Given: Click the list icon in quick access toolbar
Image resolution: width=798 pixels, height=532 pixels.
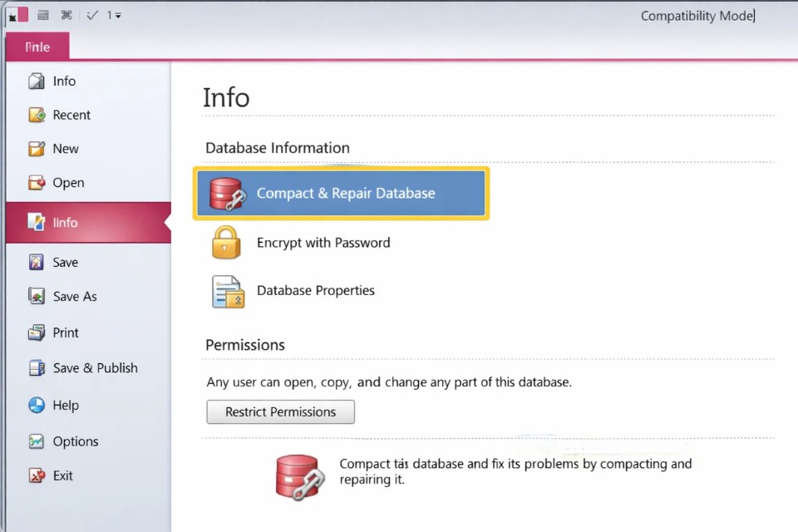Looking at the screenshot, I should [43, 15].
